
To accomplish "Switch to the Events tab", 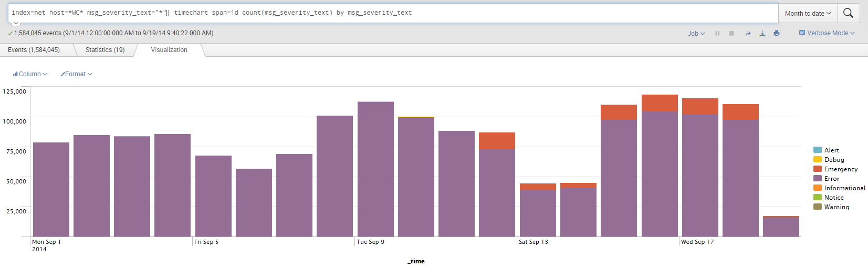I will (34, 50).
